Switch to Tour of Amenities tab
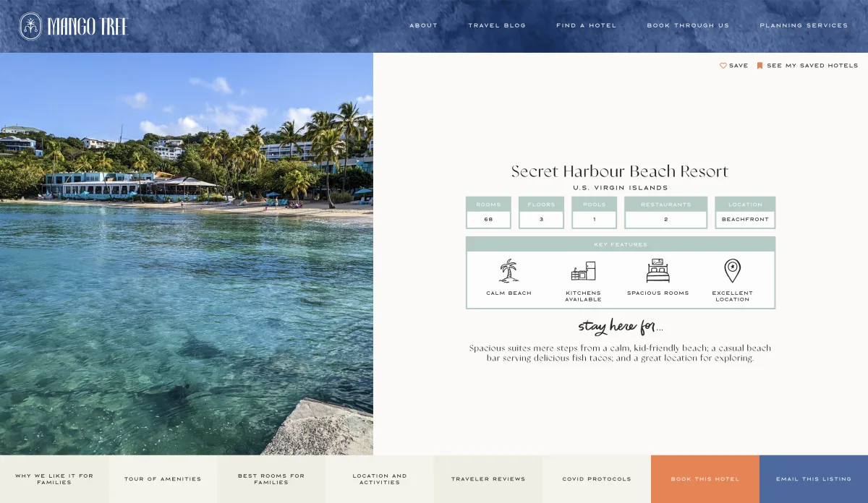The width and height of the screenshot is (868, 503). 163,479
